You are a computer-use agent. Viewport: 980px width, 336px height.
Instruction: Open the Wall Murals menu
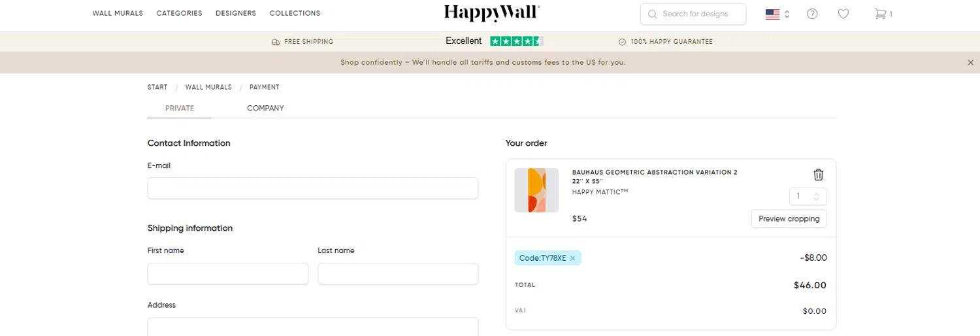pos(118,13)
